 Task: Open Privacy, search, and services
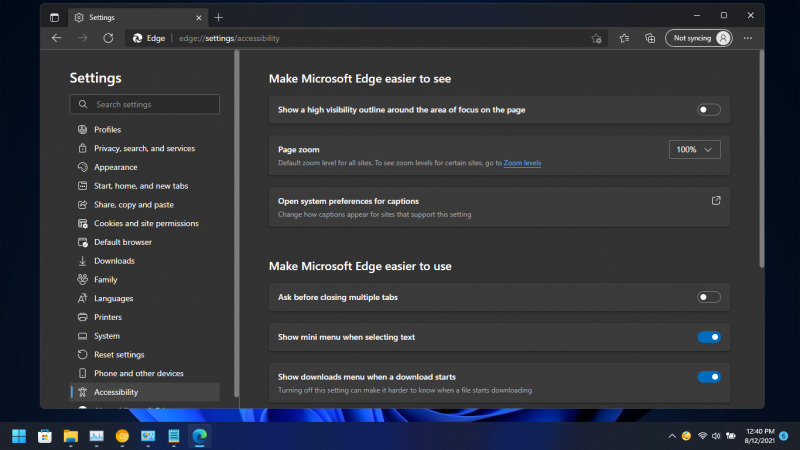(x=144, y=148)
